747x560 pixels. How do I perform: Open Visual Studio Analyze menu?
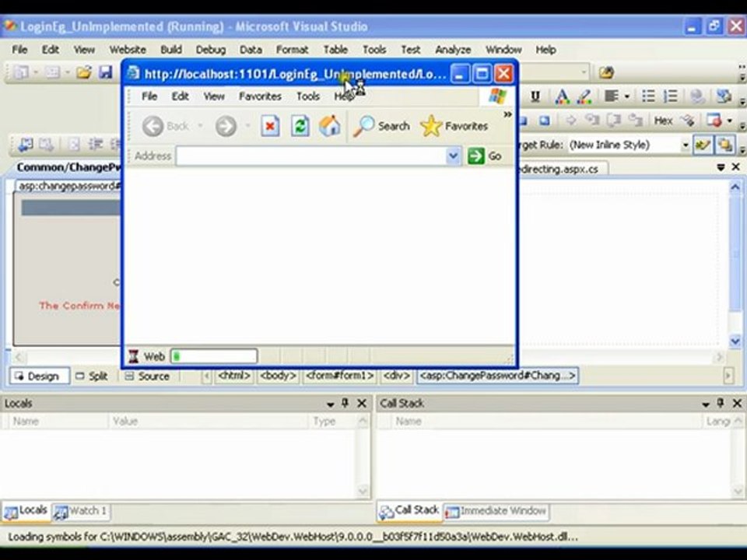pos(453,50)
